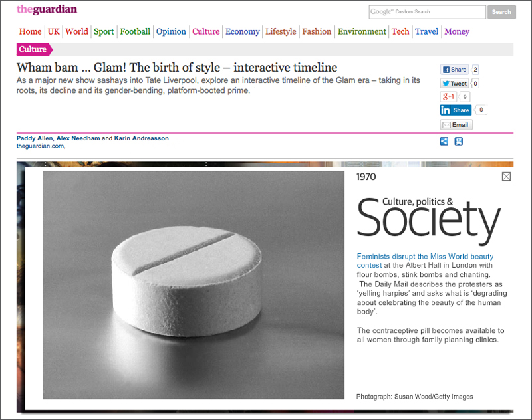Screen dimensions: 532x420
Task: Open the Money section
Action: [x=457, y=31]
